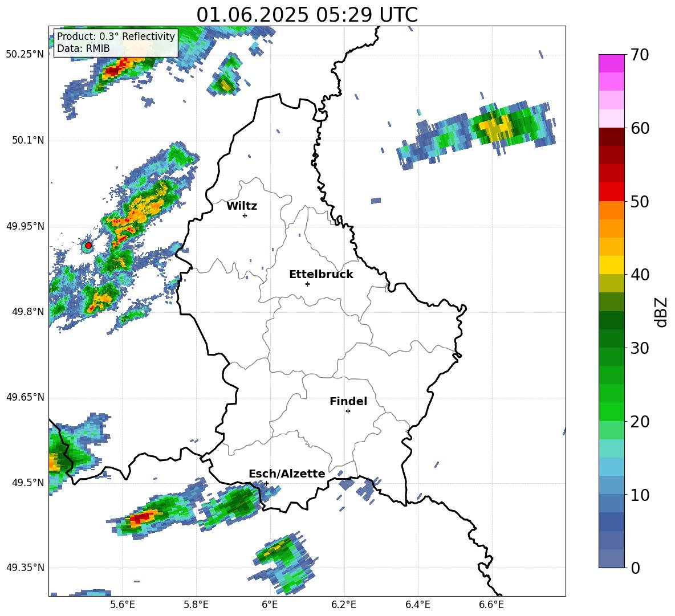Click the 49.5°N latitude label
675x616 pixels.
pyautogui.click(x=28, y=483)
